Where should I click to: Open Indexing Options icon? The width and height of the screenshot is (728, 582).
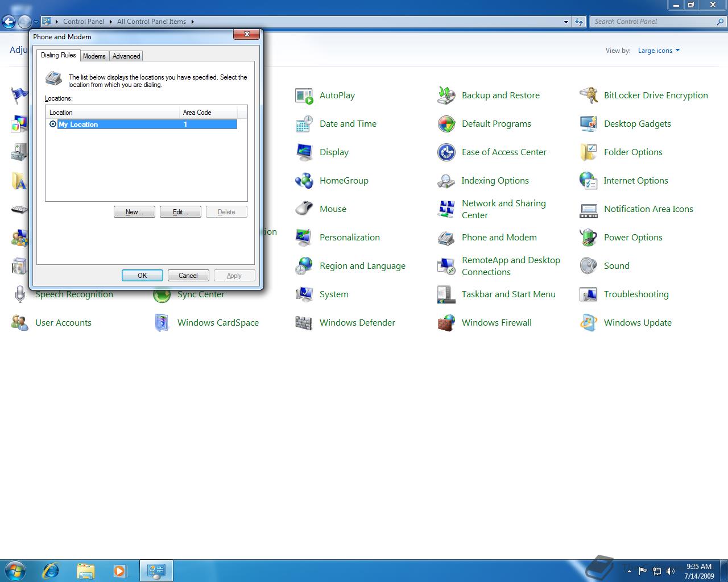pyautogui.click(x=446, y=181)
